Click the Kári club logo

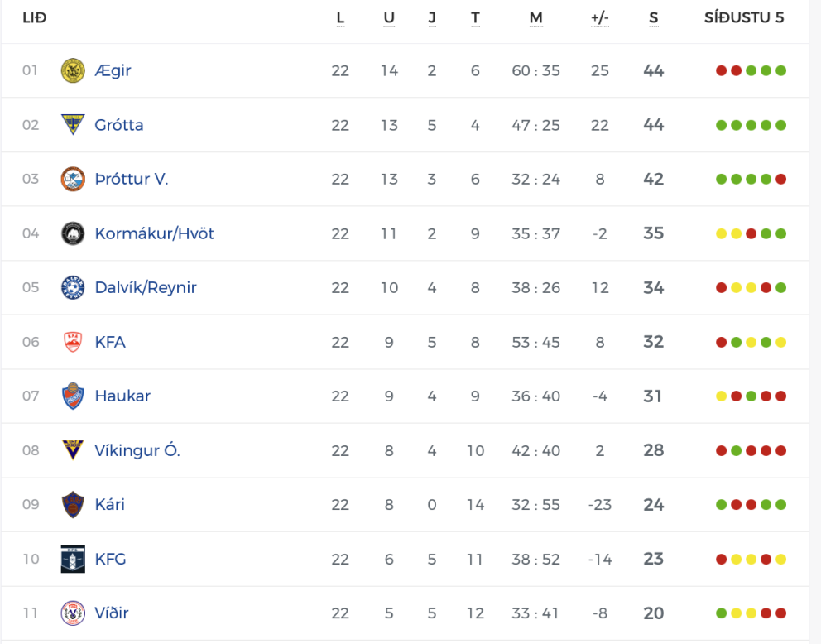tap(73, 504)
